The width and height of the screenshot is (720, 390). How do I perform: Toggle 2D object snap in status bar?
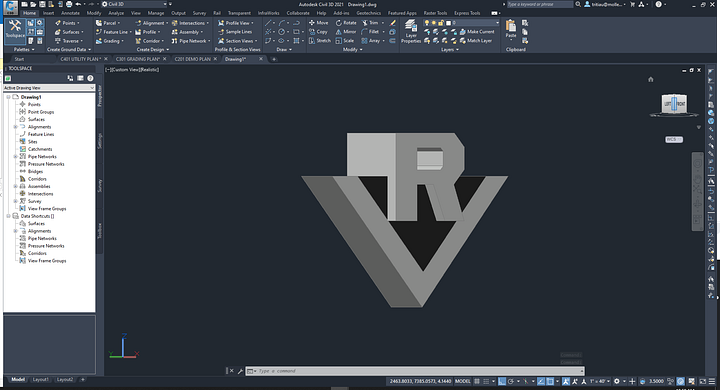click(550, 381)
